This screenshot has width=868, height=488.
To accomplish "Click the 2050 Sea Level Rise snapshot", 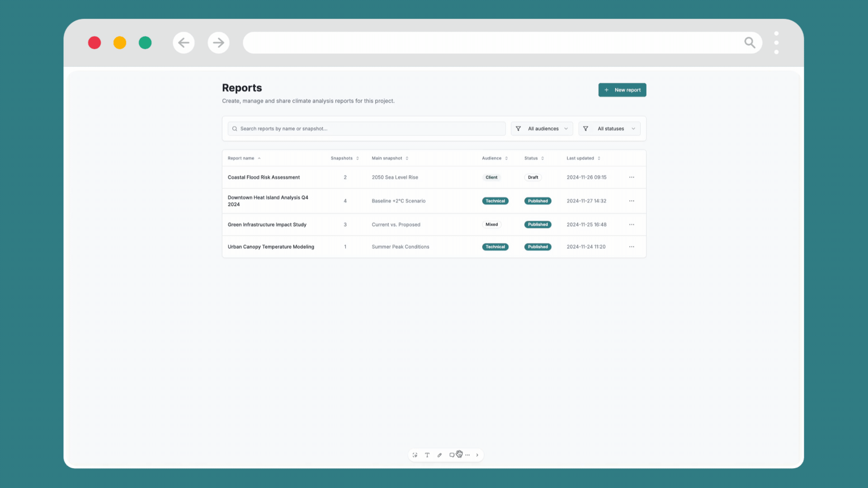I will click(395, 177).
